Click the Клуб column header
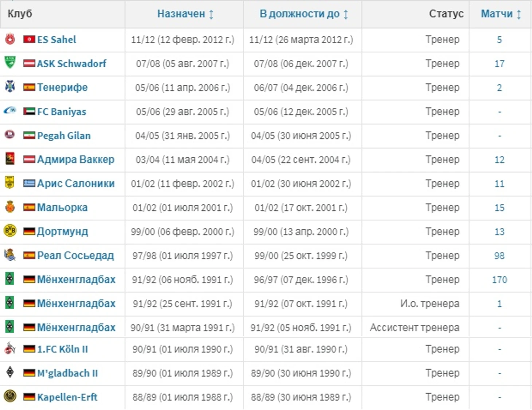The image size is (532, 410). (20, 14)
